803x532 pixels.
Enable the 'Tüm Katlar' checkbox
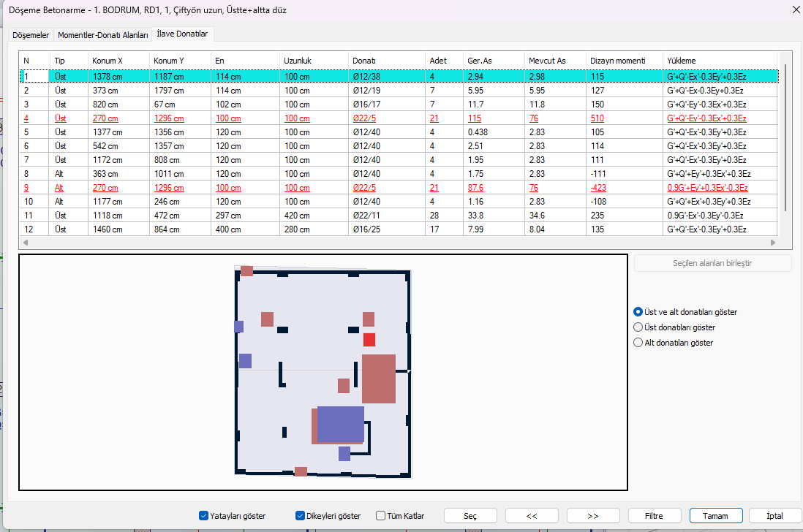click(381, 516)
